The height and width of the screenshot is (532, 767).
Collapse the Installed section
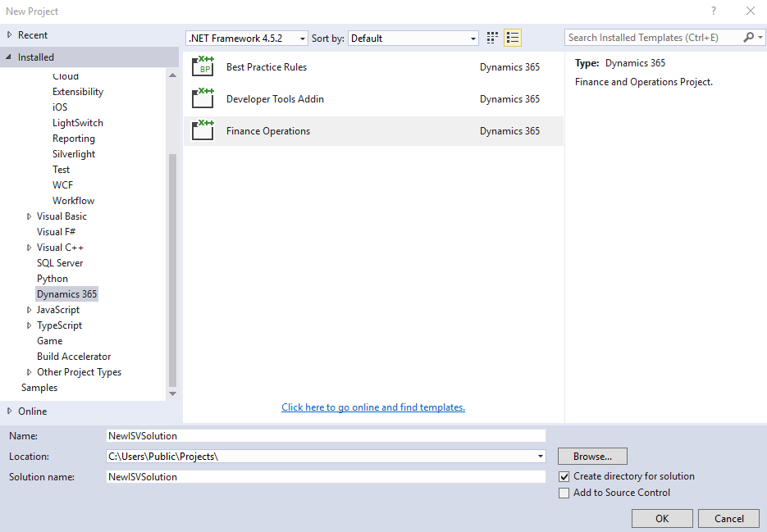[10, 56]
